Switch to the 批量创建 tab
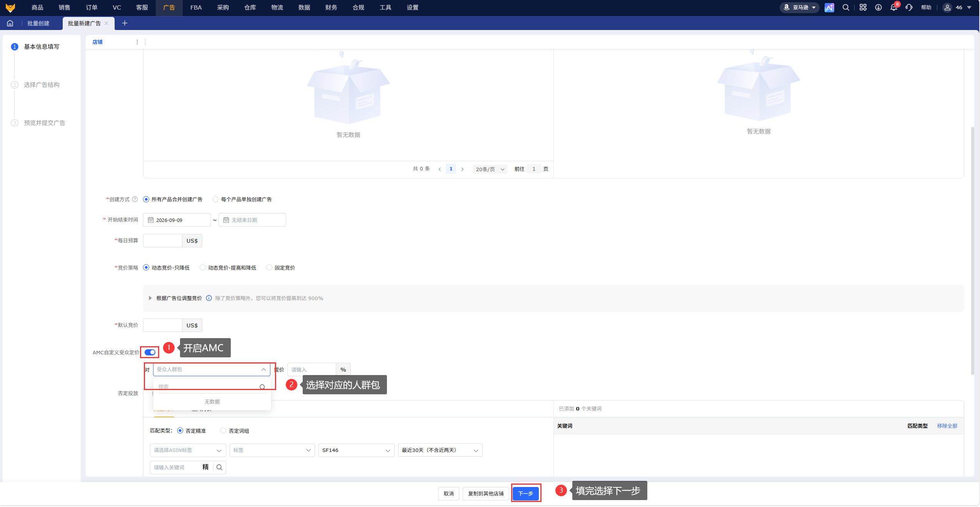 tap(38, 23)
